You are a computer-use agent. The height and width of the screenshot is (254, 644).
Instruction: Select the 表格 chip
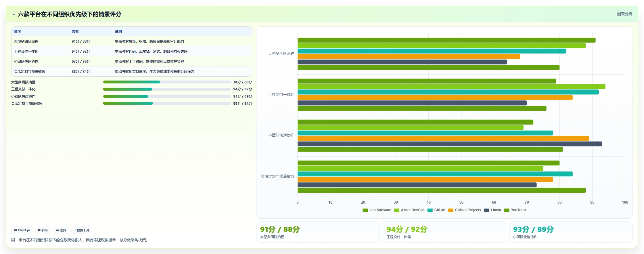(x=43, y=230)
